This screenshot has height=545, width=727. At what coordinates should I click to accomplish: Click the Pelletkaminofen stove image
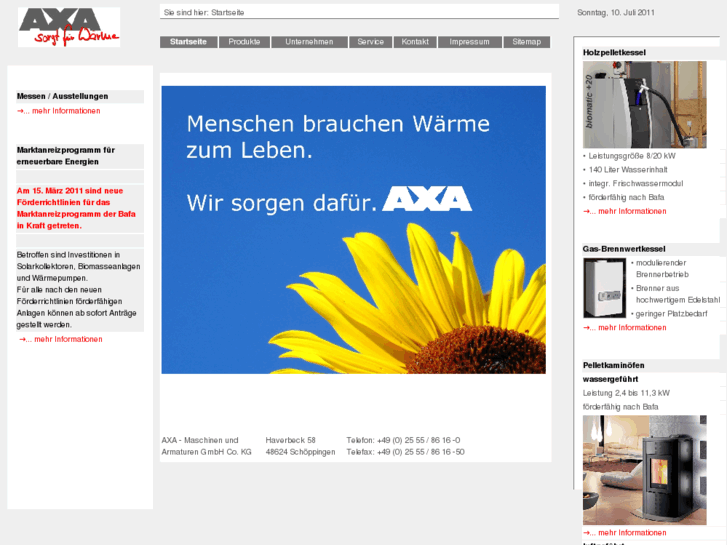click(644, 470)
